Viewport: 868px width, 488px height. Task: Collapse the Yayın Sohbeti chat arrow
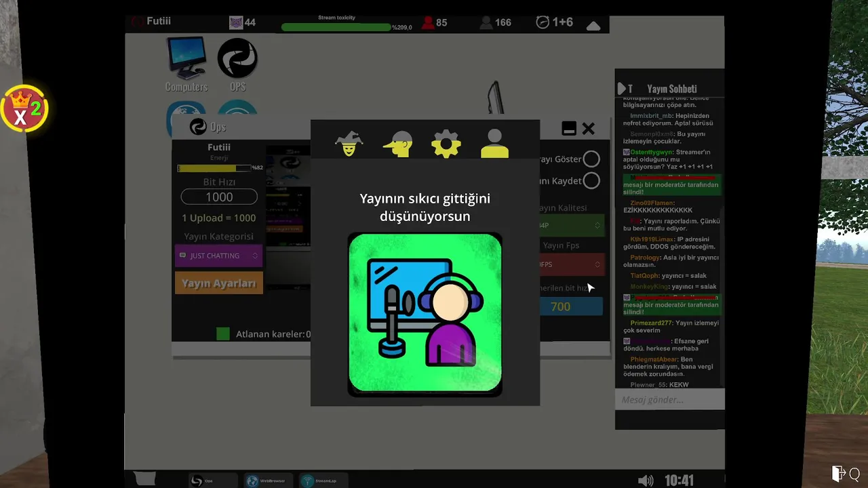(x=621, y=89)
